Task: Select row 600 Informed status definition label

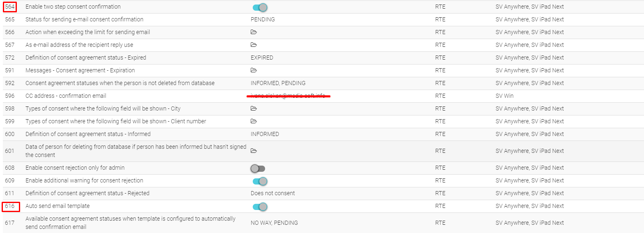Action: (88, 134)
